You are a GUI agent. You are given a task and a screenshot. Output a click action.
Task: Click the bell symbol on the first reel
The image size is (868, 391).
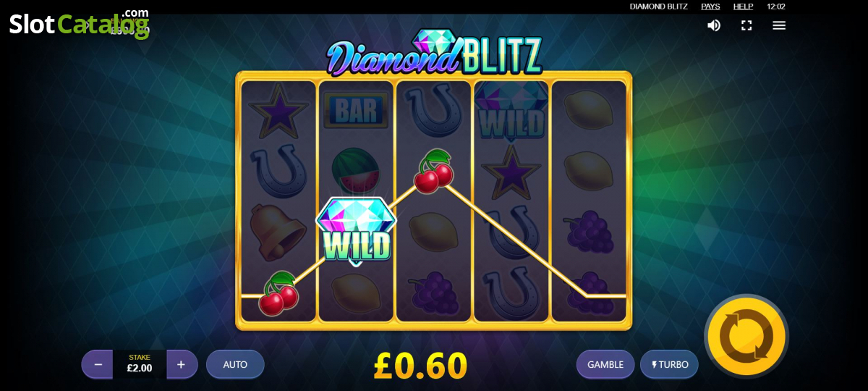click(278, 232)
